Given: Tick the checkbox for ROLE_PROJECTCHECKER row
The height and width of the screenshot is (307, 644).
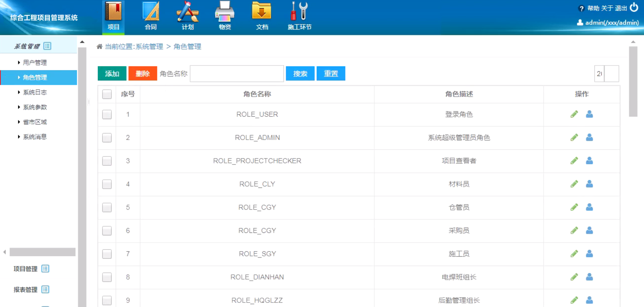Looking at the screenshot, I should 107,161.
